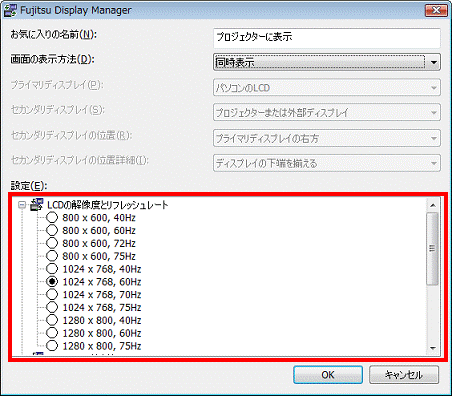Screen dimensions: 452x396
Task: Select 1024 x 768, 40Hz radio button
Action: (x=52, y=269)
